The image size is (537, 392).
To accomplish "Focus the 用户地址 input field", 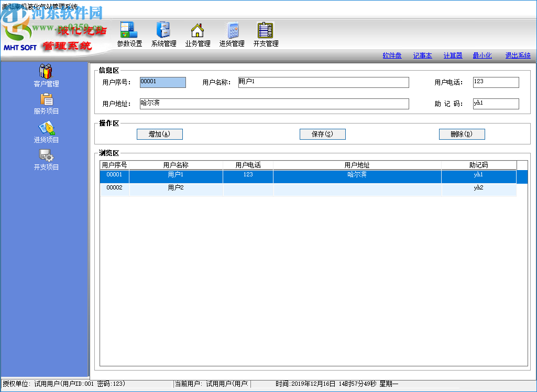I will 275,104.
